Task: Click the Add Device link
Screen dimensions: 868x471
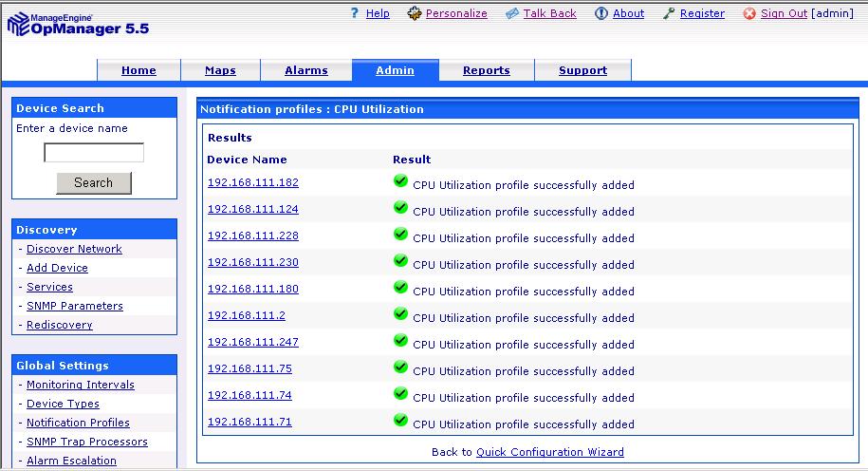Action: coord(57,268)
